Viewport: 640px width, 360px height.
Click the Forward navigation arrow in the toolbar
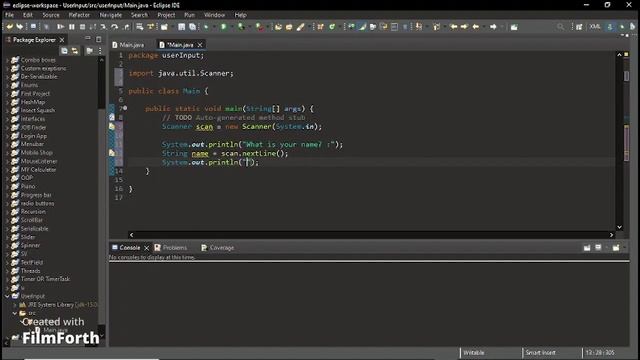[493, 27]
